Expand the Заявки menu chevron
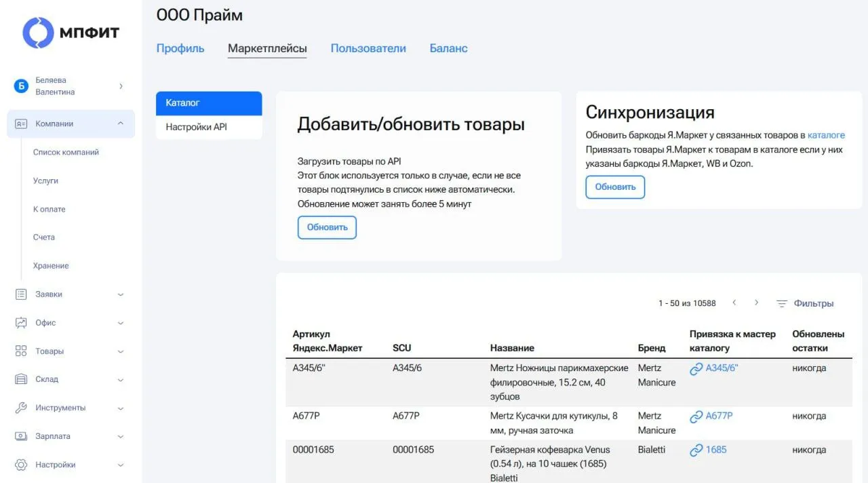The width and height of the screenshot is (868, 483). coord(121,294)
